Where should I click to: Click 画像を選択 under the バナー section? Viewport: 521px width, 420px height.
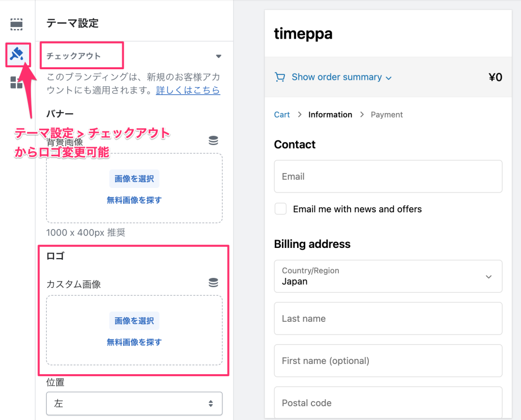(134, 179)
